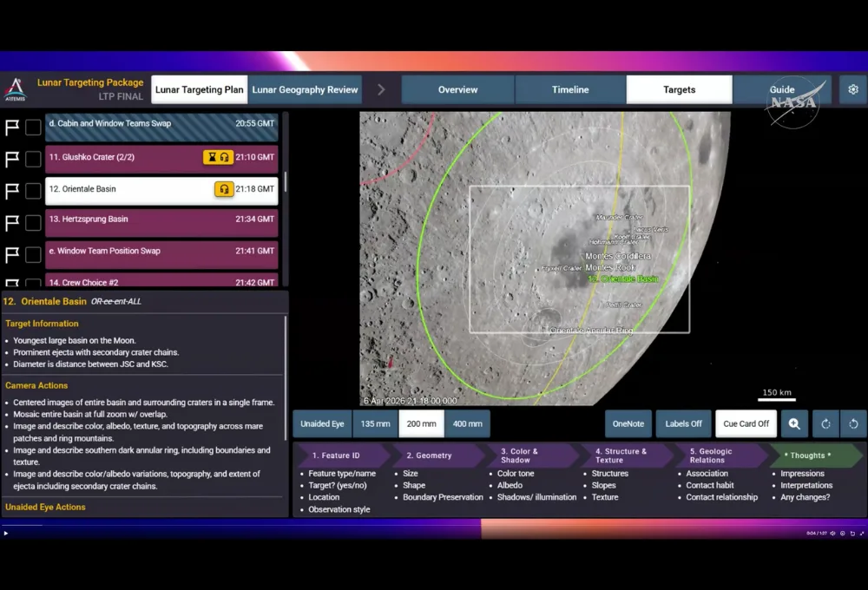Open the Lunar Geography Review tab
This screenshot has width=868, height=590.
[x=305, y=89]
